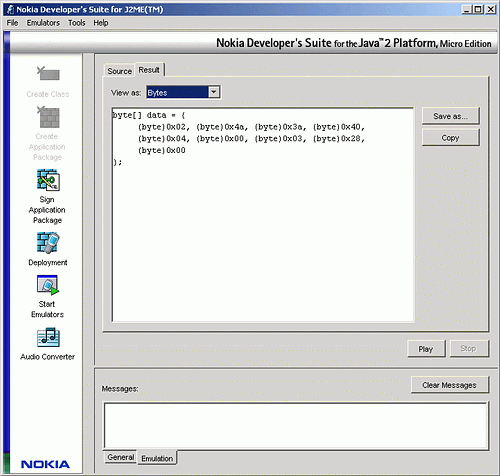Open the Tools menu
500x476 pixels.
[77, 23]
